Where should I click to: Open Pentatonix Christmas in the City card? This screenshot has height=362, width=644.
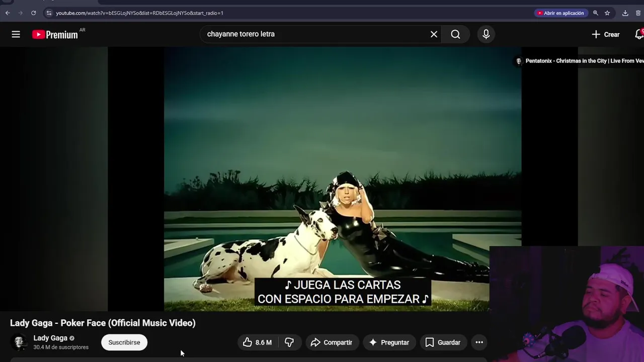click(x=579, y=61)
